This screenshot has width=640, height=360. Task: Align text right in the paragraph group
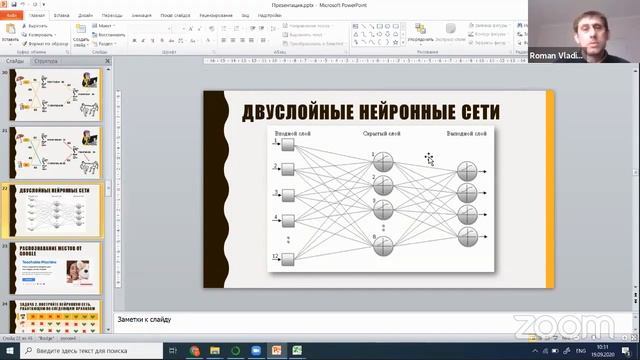(242, 40)
